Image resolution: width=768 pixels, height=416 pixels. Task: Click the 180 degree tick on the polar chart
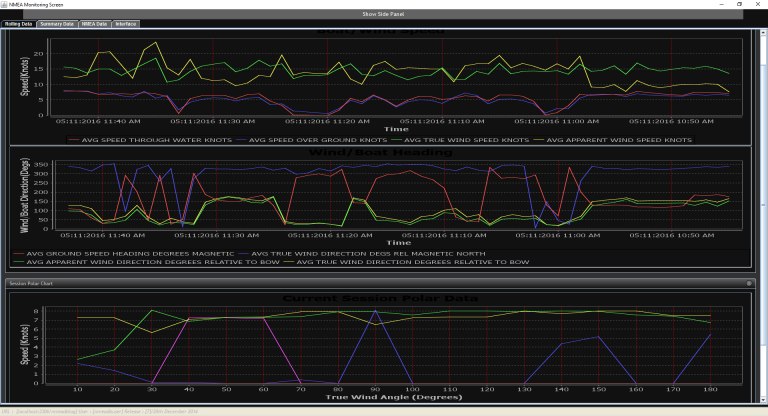click(710, 389)
